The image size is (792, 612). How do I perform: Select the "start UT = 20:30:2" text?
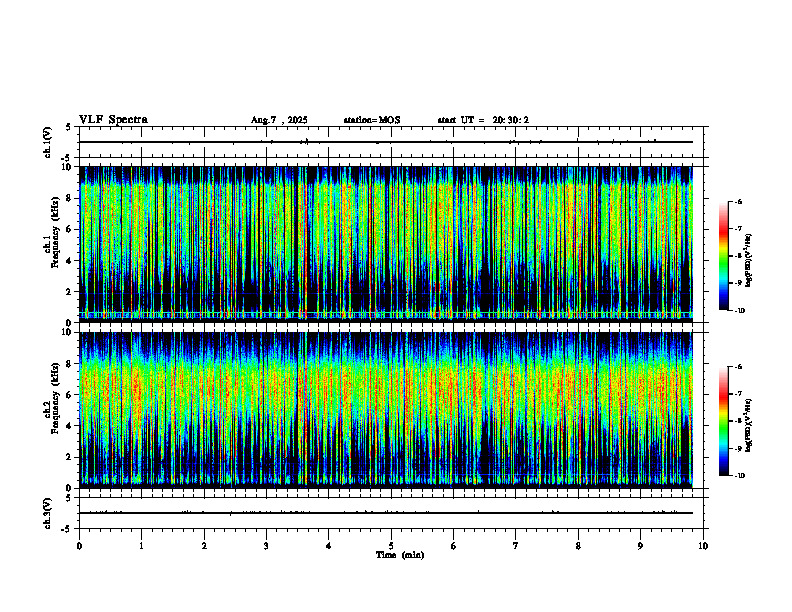point(483,120)
